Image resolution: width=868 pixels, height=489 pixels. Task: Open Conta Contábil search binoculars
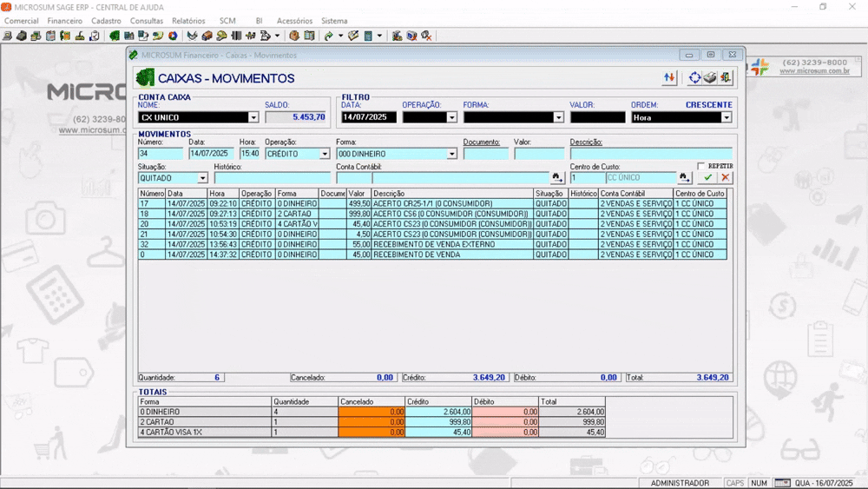[x=557, y=178]
